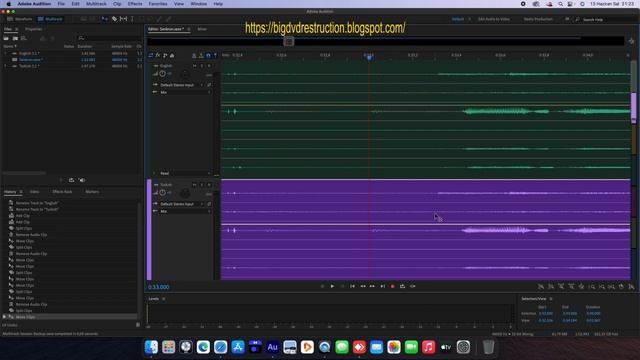Viewport: 640px width, 360px height.
Task: Click EQ icon in track header toolbar
Action: pyautogui.click(x=172, y=55)
